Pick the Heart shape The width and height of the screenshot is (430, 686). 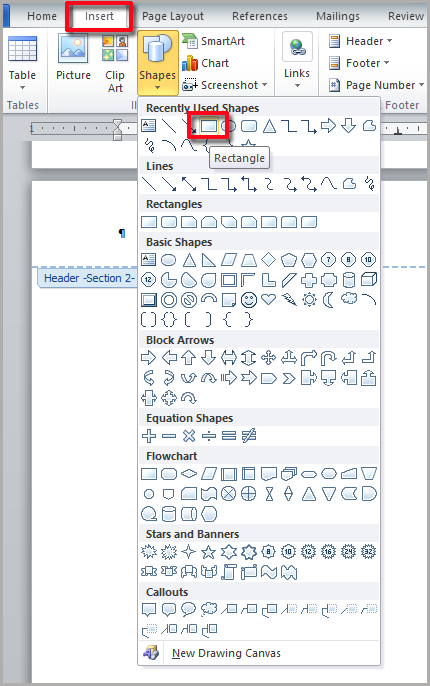pos(269,299)
